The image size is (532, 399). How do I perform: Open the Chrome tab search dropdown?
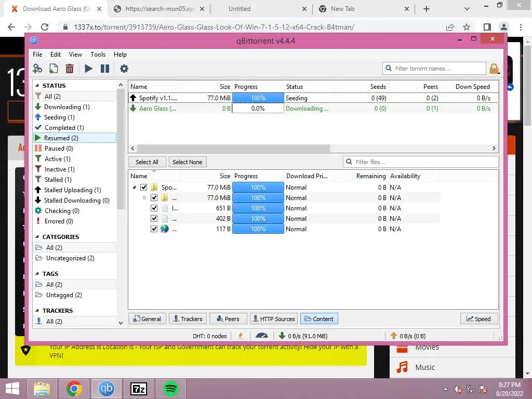[467, 9]
